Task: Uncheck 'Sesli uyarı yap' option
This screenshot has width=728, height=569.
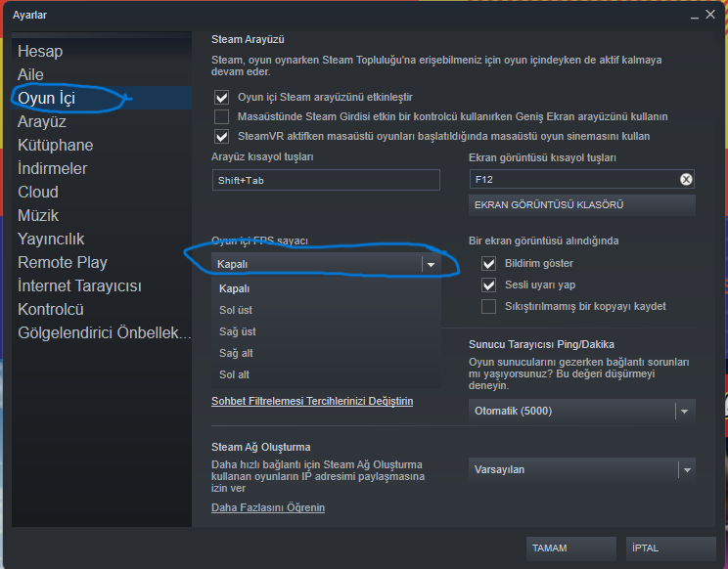Action: pyautogui.click(x=488, y=284)
